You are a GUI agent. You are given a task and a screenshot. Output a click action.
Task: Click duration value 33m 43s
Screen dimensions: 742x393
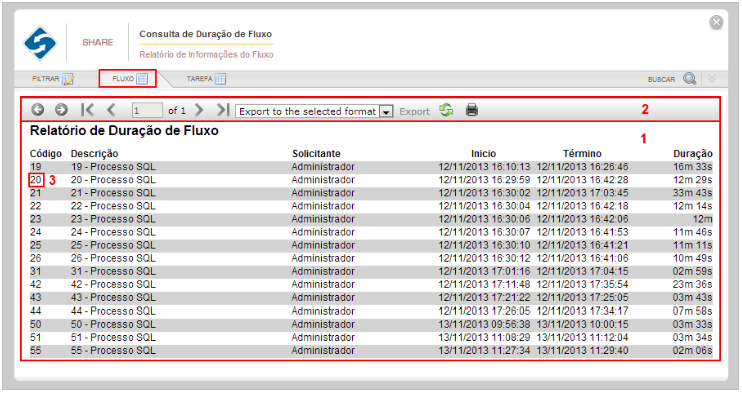point(693,193)
